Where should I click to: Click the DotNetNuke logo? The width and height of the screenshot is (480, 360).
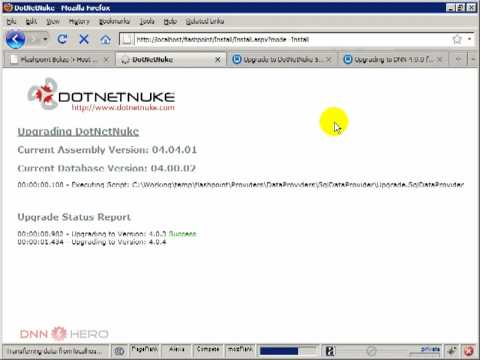(x=101, y=95)
